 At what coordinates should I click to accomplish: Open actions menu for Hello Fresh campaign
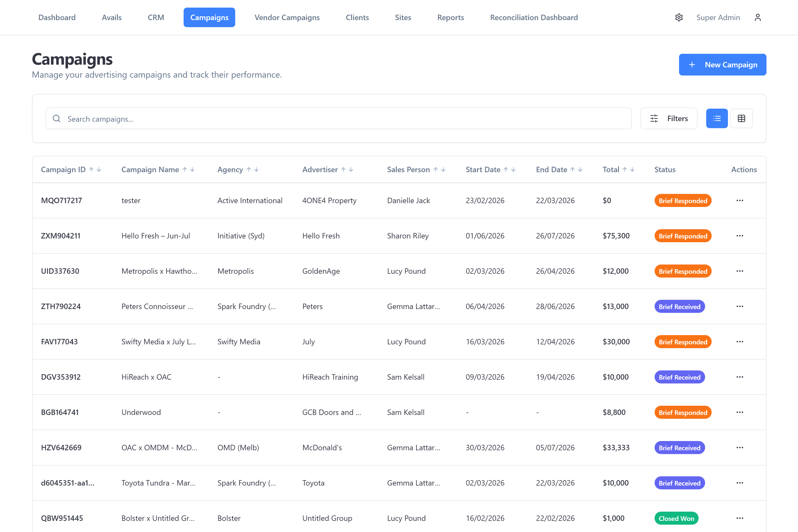[740, 236]
